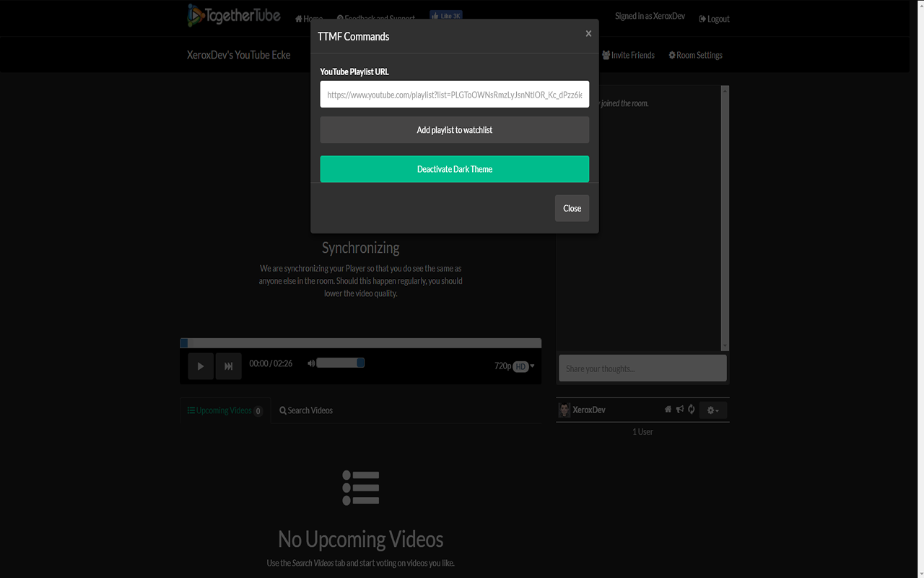Click the volume speaker icon
The height and width of the screenshot is (578, 924).
pos(311,363)
